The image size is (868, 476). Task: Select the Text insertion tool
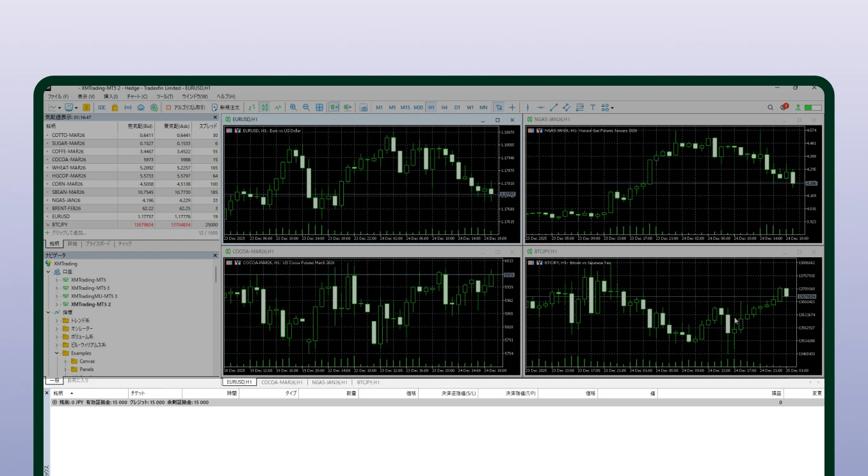593,107
